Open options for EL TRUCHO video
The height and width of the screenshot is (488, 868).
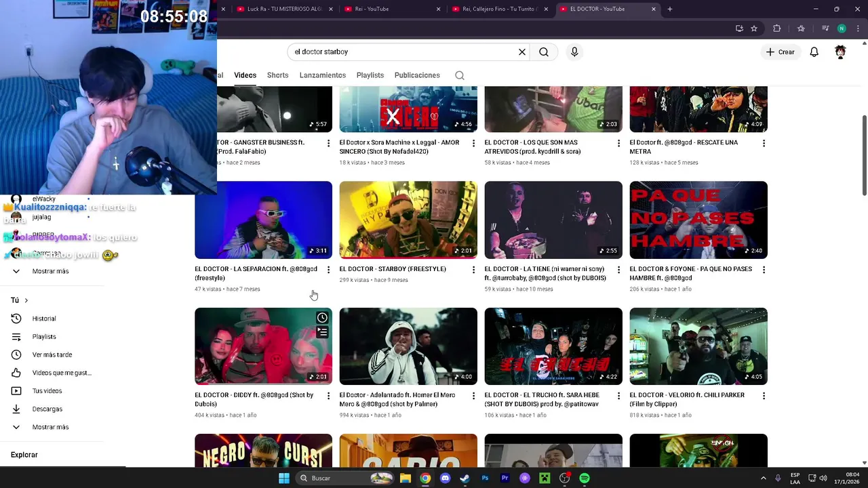[x=618, y=396]
